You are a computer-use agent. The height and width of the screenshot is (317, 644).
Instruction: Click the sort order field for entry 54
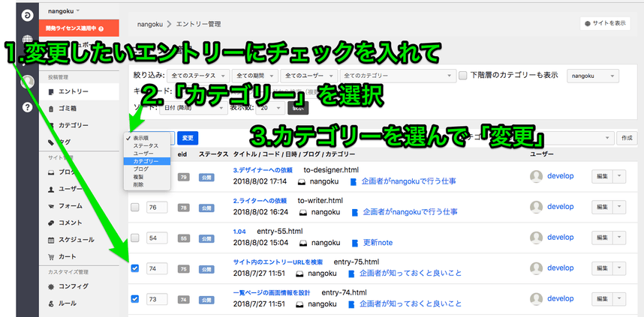coord(155,238)
